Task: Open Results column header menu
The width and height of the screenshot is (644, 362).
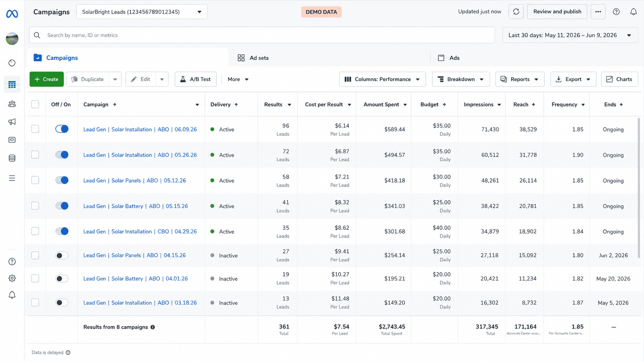Action: pos(289,105)
